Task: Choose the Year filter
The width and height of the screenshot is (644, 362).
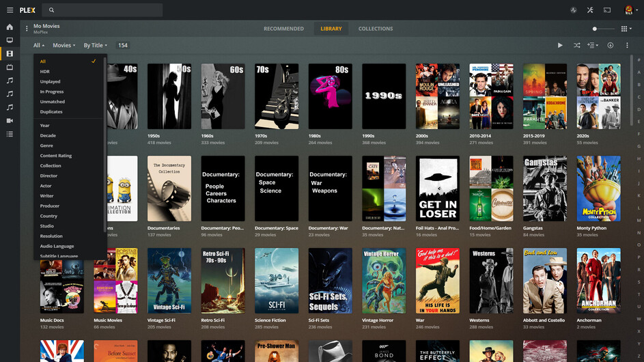Action: click(68, 125)
